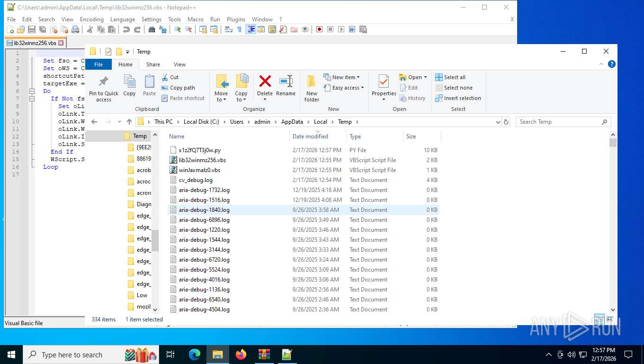Click Start macro recording red dot icon
Viewport: 644px width, 364px height.
(x=319, y=29)
